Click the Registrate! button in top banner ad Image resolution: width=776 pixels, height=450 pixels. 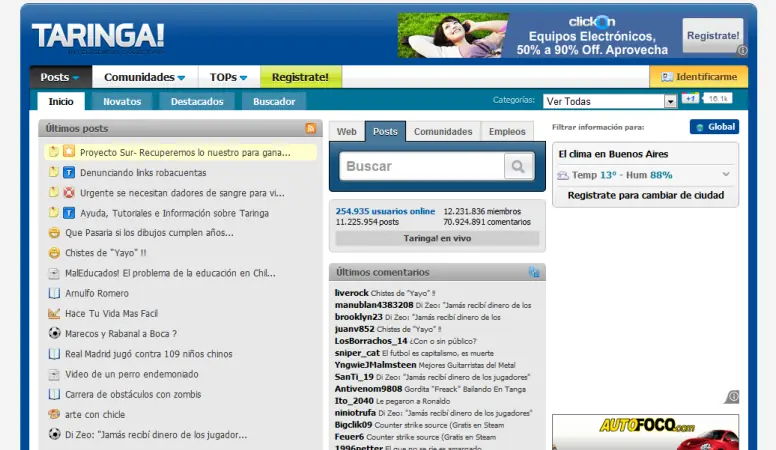[x=713, y=36]
